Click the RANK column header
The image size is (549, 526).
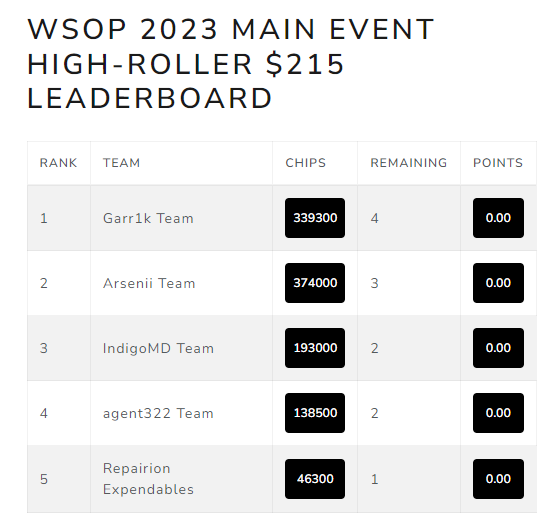tap(58, 163)
